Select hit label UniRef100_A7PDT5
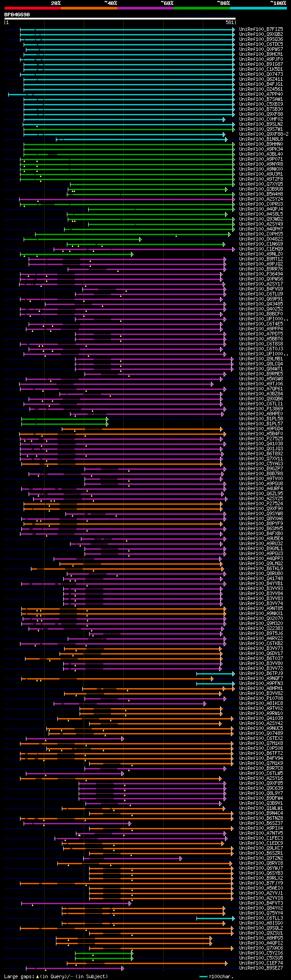This screenshot has width=291, height=980. [x=261, y=334]
